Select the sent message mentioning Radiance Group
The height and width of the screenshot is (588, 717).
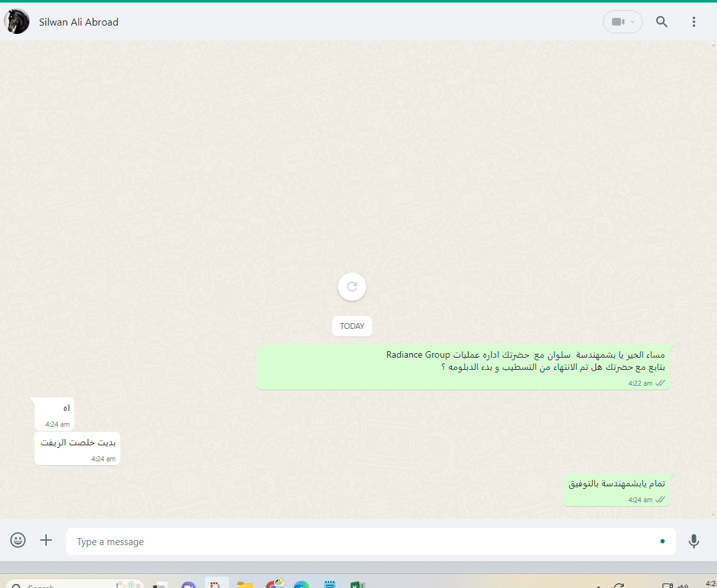(463, 367)
